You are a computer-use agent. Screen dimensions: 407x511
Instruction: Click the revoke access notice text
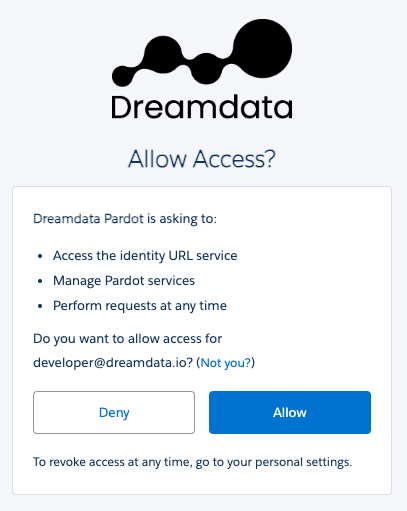click(192, 462)
